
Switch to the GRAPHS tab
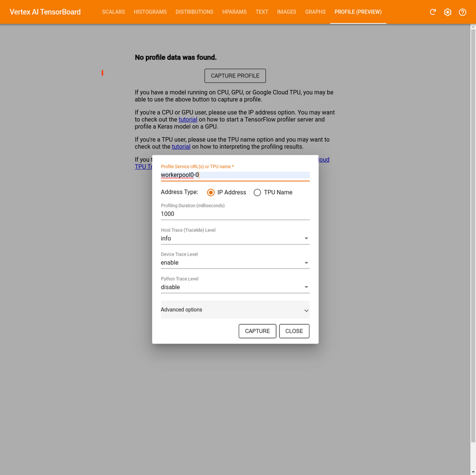tap(315, 12)
